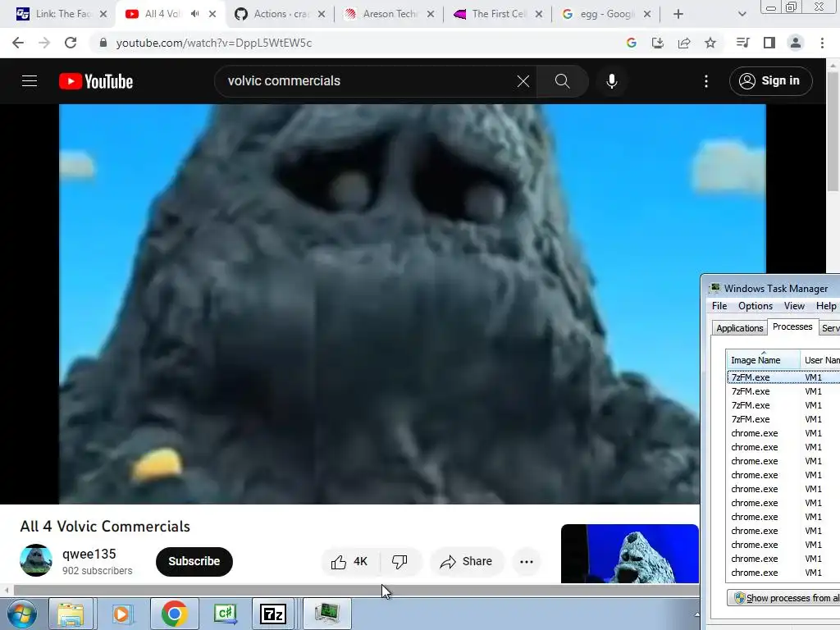Open the C# app in taskbar
Screen dimensions: 840x630
point(225,614)
